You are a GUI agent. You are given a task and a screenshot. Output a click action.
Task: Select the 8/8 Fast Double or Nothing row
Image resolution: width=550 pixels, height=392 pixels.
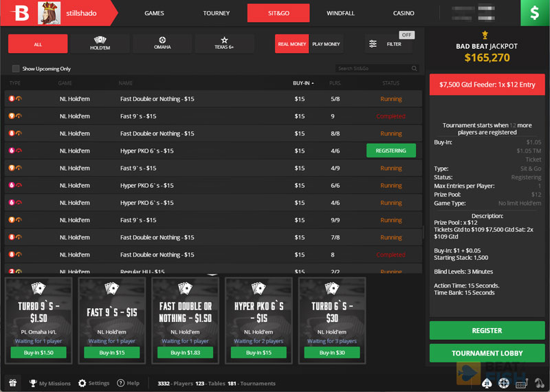213,133
